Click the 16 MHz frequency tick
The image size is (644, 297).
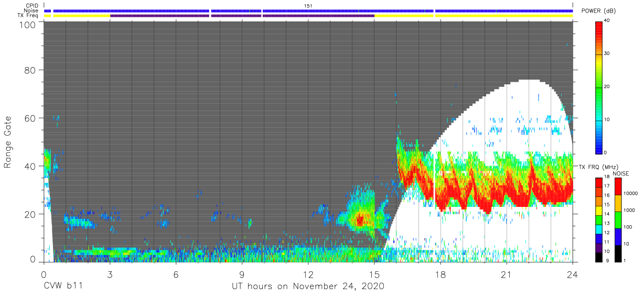(x=608, y=195)
